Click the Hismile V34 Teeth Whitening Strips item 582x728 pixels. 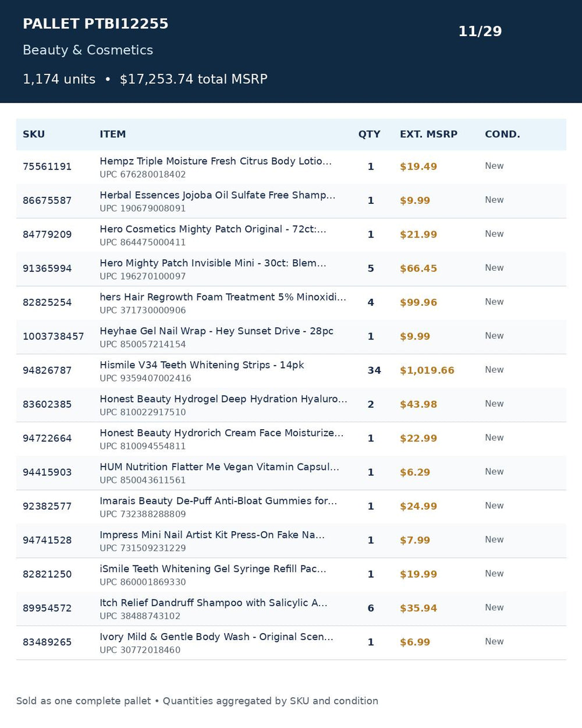(x=201, y=365)
